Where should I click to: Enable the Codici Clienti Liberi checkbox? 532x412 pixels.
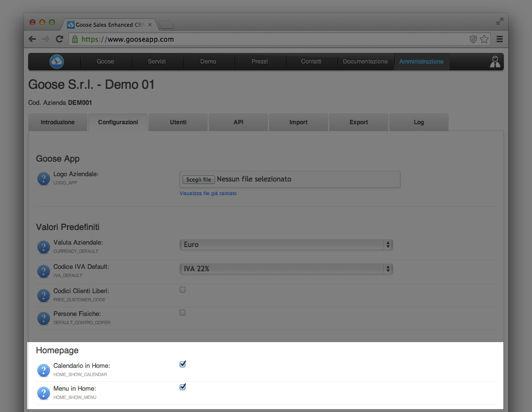[x=183, y=289]
